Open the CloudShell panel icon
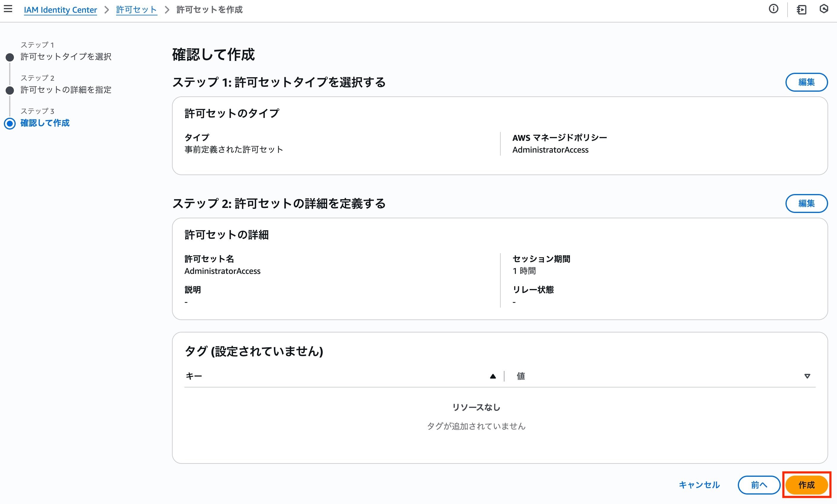 coord(802,9)
